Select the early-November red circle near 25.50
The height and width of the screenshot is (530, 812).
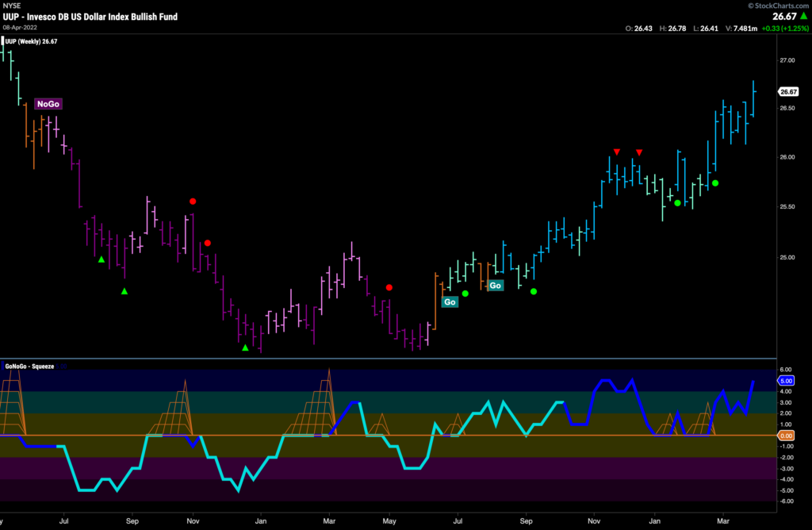[193, 201]
